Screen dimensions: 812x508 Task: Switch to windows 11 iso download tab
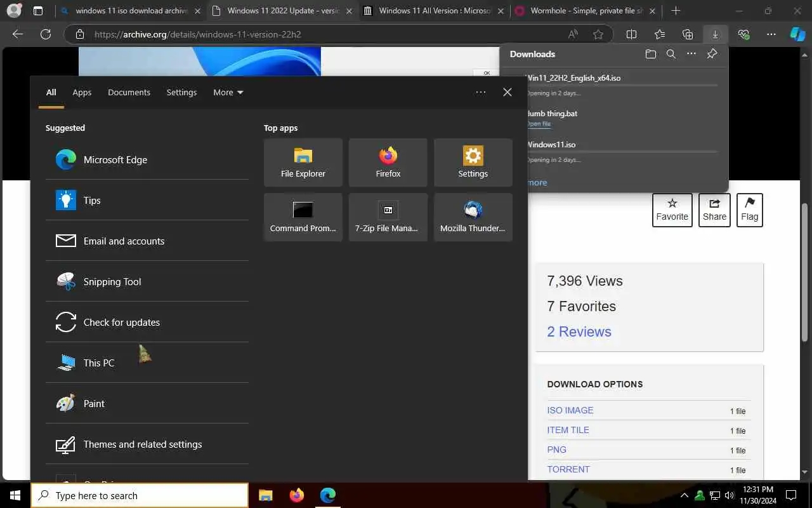click(131, 11)
